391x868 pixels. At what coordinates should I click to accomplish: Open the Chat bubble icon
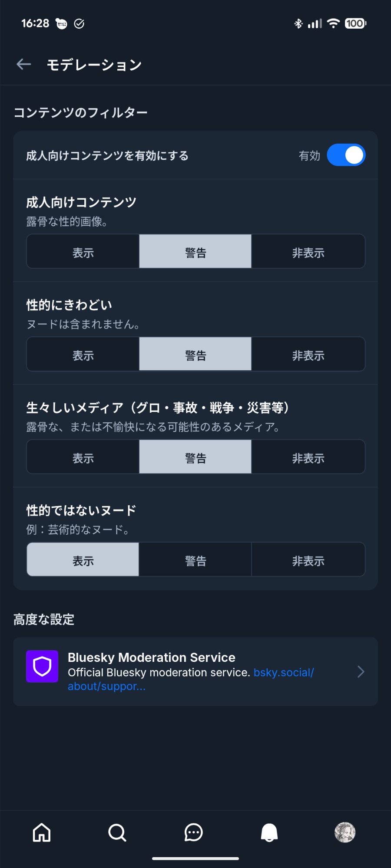(x=193, y=832)
